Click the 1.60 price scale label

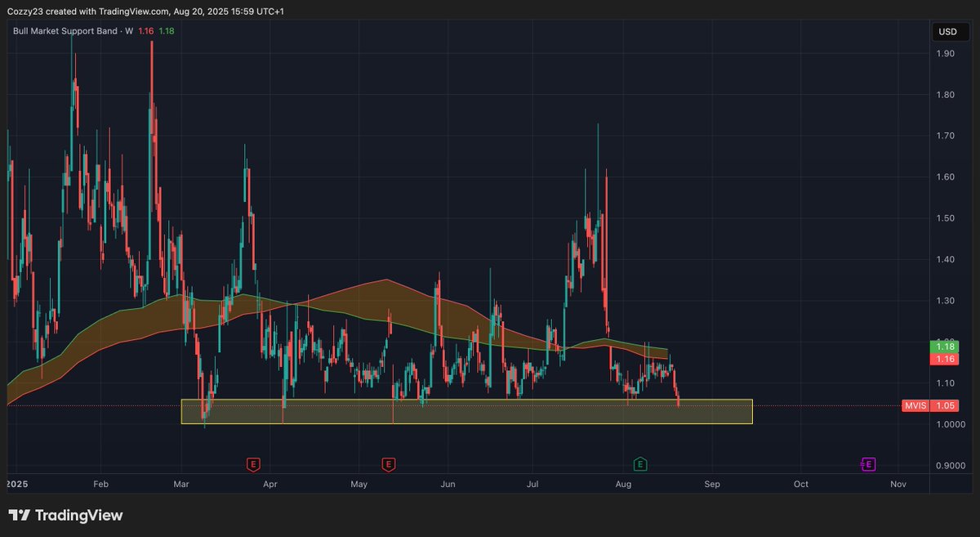click(947, 177)
